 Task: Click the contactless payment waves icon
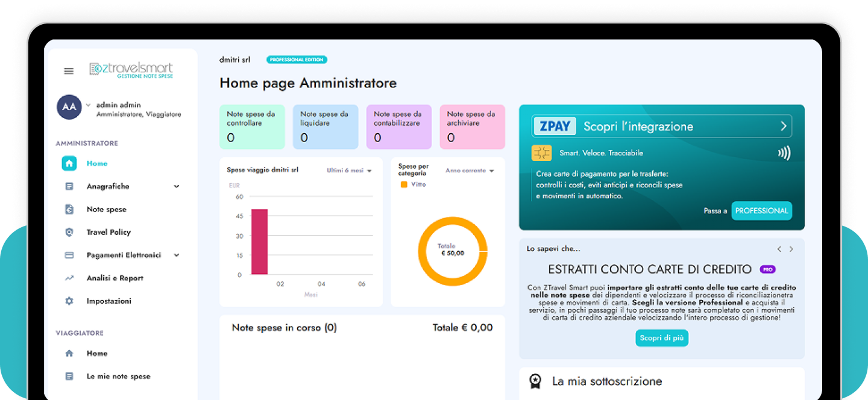tap(784, 153)
